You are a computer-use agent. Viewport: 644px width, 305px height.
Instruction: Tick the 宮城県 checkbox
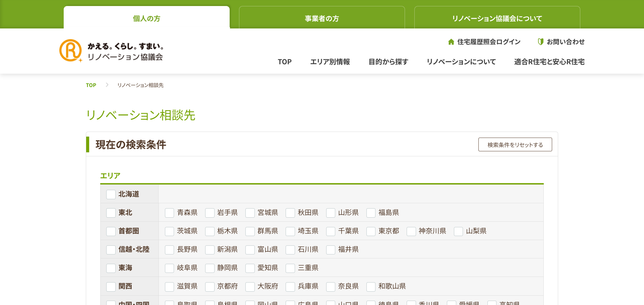point(250,213)
